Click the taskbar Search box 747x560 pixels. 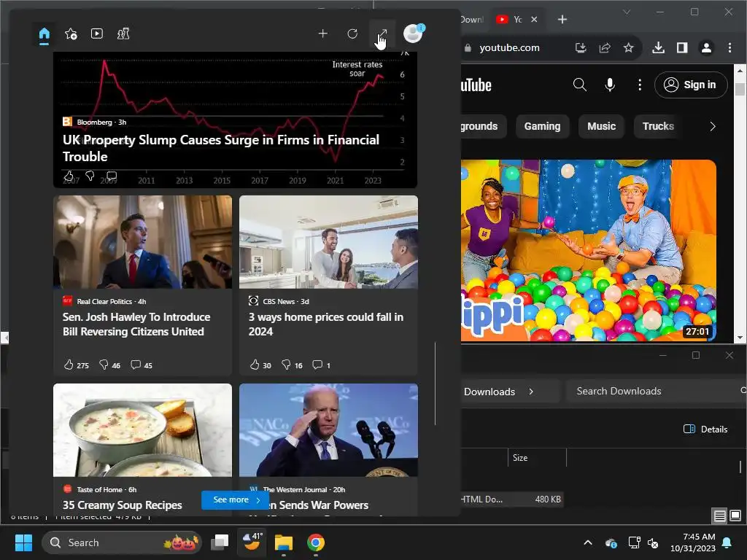122,542
